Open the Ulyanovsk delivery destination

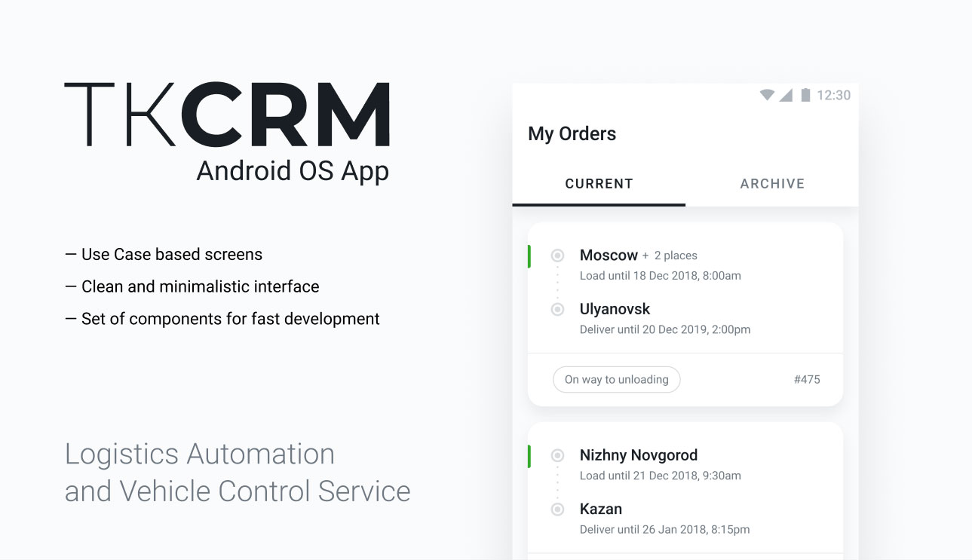(615, 309)
